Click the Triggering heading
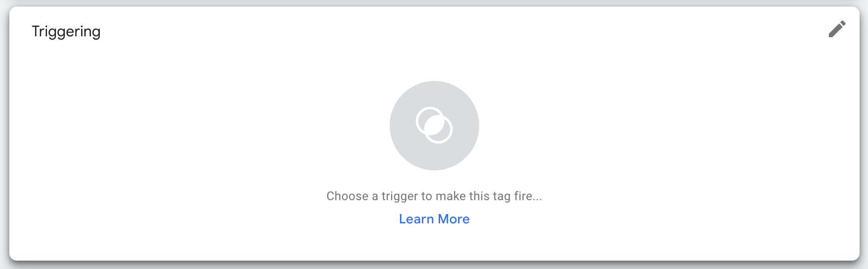This screenshot has height=269, width=868. click(66, 32)
